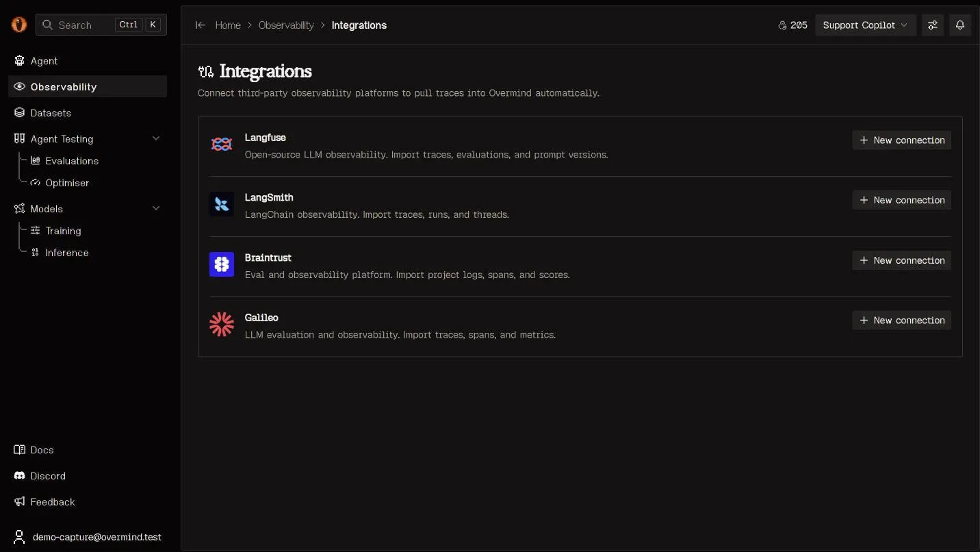This screenshot has width=980, height=552.
Task: Click the Langfuse integration title
Action: click(266, 138)
